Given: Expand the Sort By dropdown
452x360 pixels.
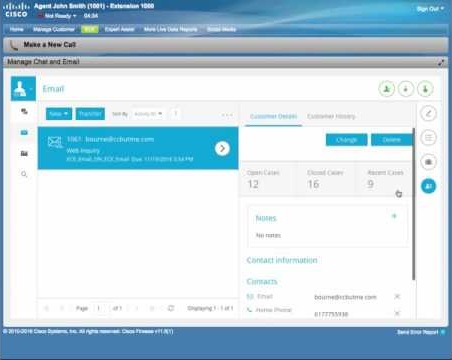Looking at the screenshot, I should click(x=148, y=114).
